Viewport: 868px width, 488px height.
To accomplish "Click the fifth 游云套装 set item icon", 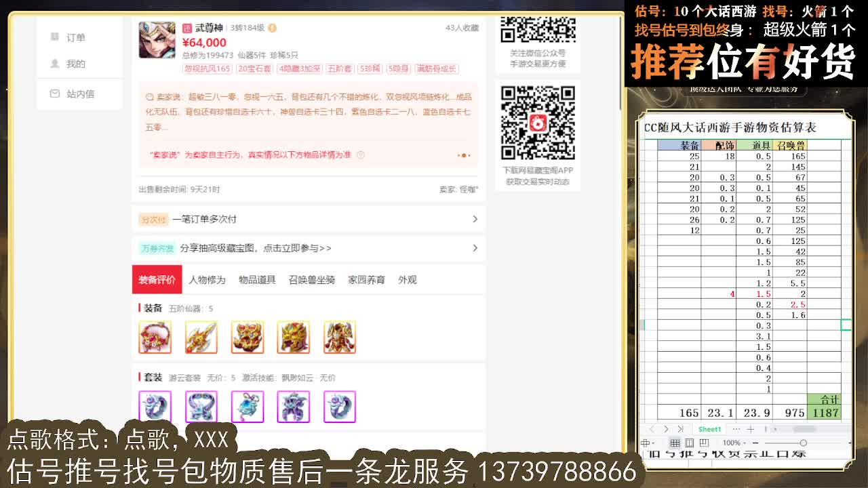I will 340,407.
